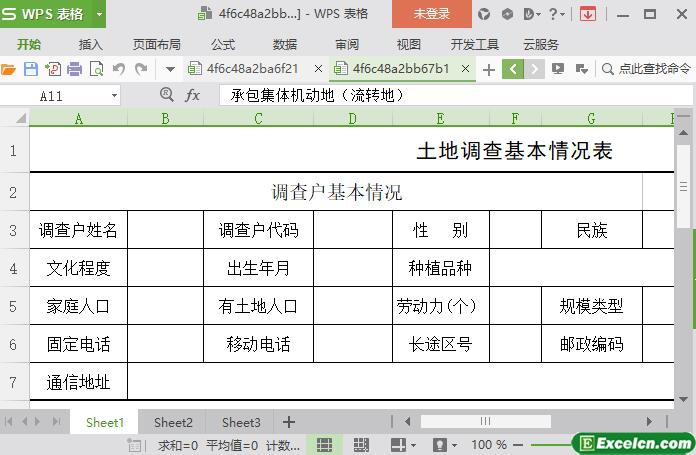This screenshot has height=455, width=696.
Task: Open the 开发工具 ribbon tab
Action: click(475, 44)
